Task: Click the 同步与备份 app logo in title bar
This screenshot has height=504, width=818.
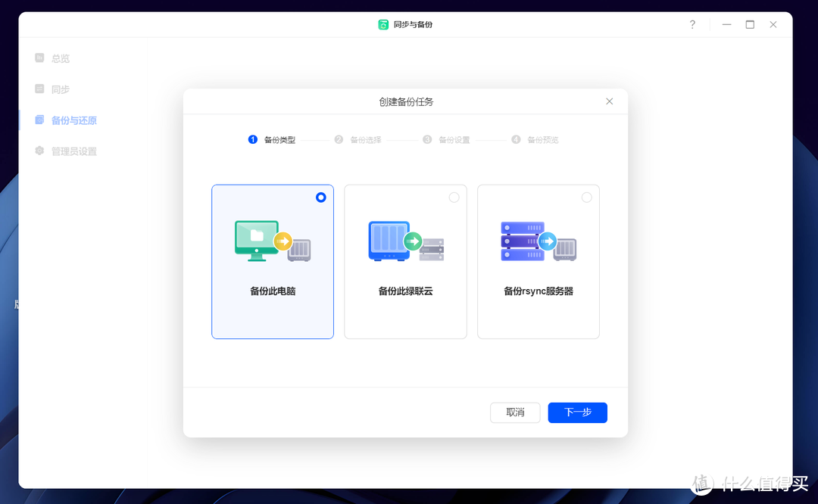Action: [384, 23]
